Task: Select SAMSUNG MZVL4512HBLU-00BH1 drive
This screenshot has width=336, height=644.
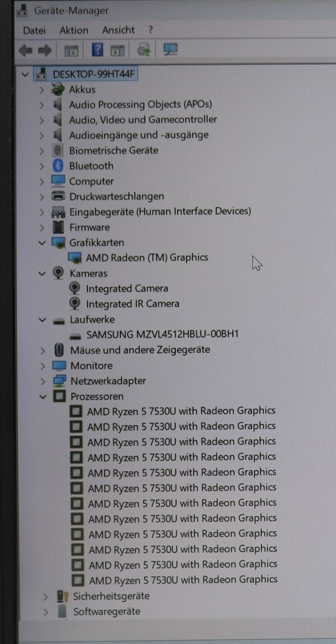Action: click(x=162, y=335)
